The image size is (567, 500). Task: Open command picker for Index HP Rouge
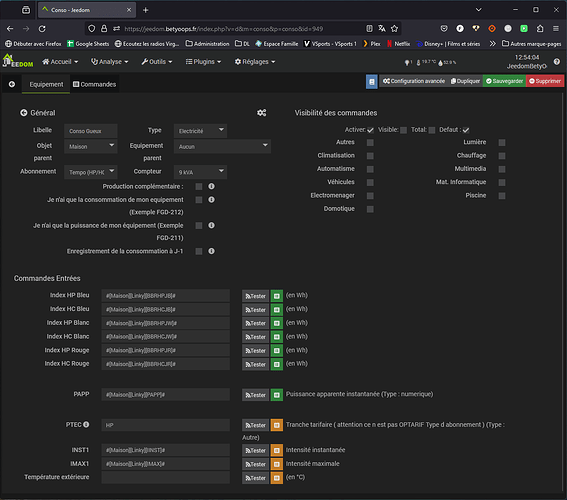pos(277,351)
